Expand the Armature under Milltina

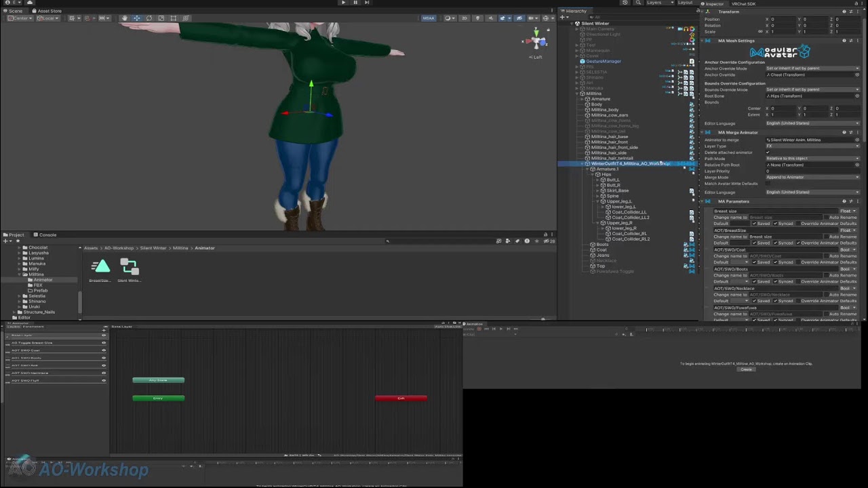pyautogui.click(x=583, y=99)
